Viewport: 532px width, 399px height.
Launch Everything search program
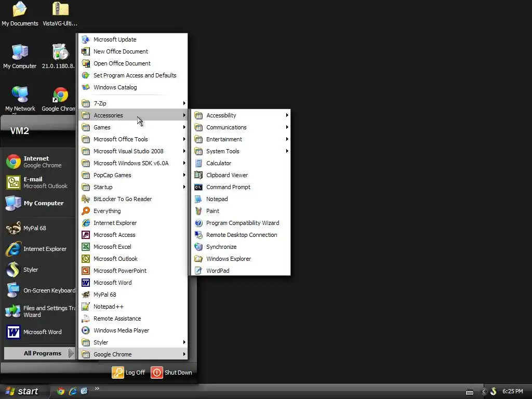(x=133, y=211)
